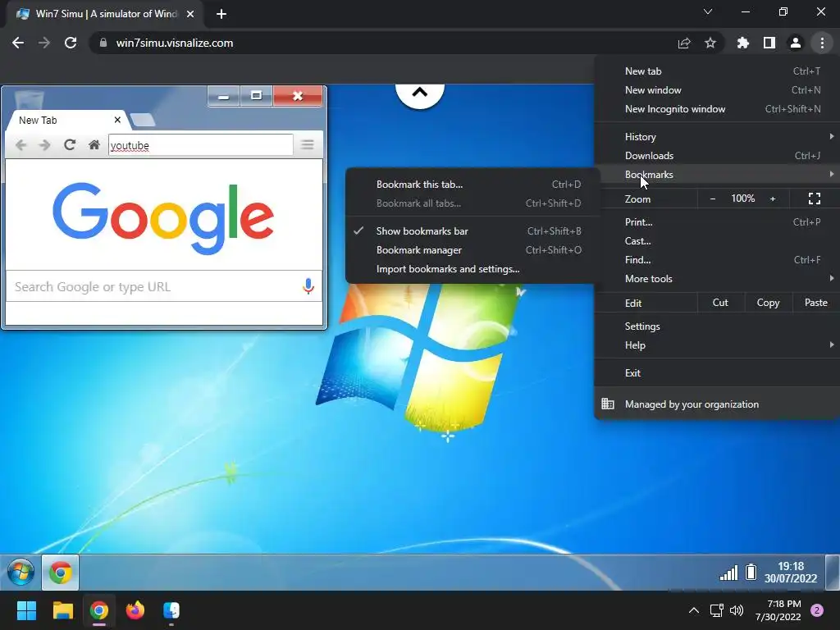Click the Google voice search microphone
Image resolution: width=840 pixels, height=630 pixels.
[x=308, y=286]
